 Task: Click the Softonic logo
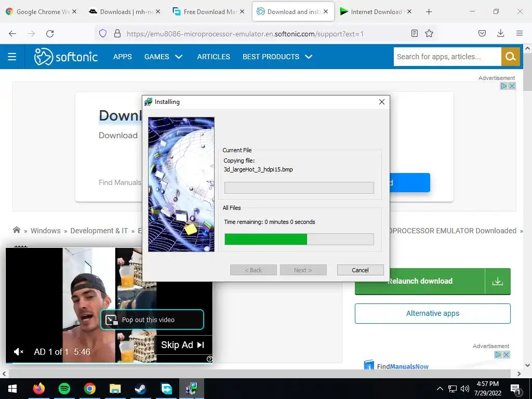[x=66, y=57]
